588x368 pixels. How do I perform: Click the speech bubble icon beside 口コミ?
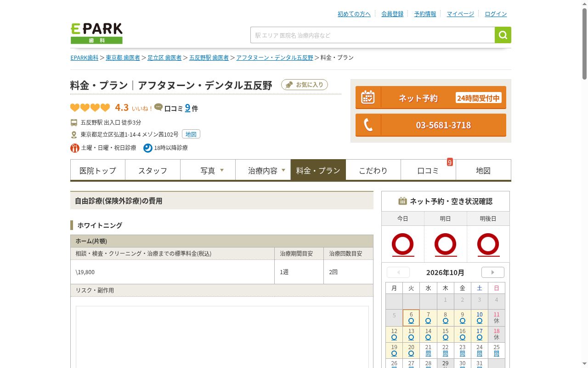158,107
